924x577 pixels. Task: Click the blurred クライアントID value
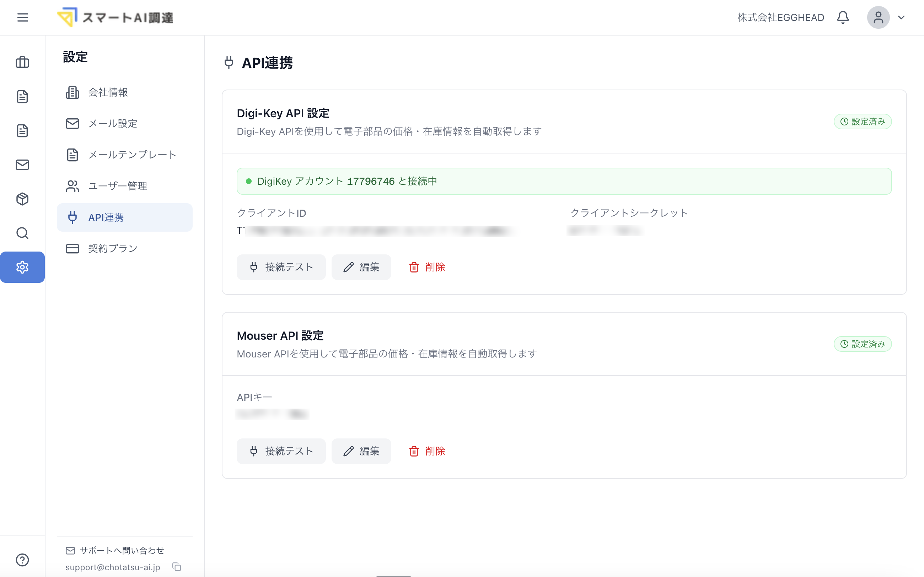(x=376, y=231)
